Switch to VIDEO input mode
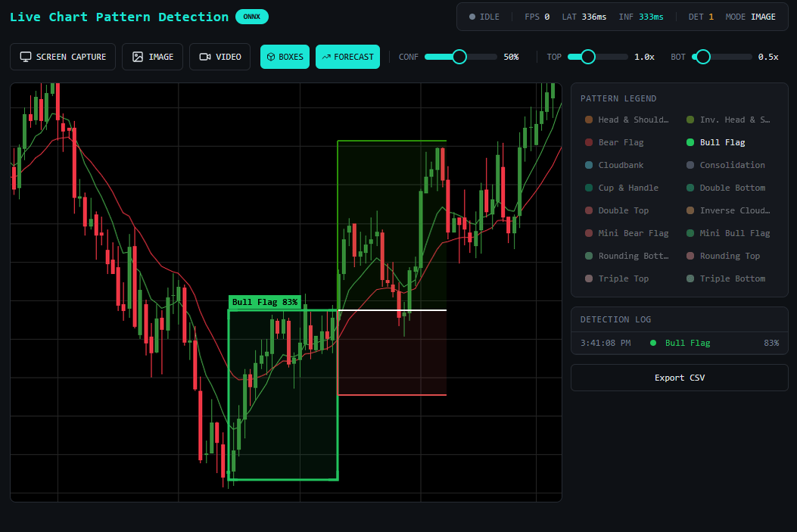The height and width of the screenshot is (532, 797). click(x=219, y=57)
